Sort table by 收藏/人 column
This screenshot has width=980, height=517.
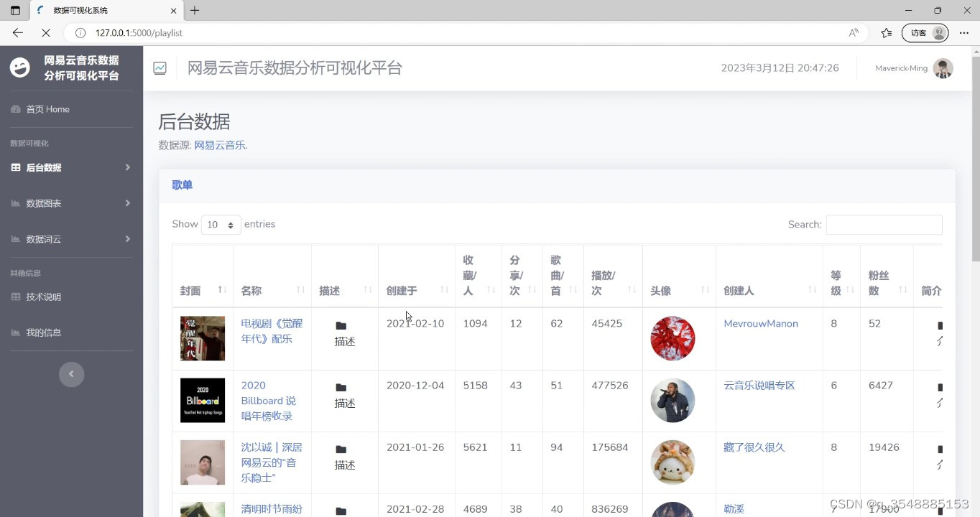tap(479, 276)
